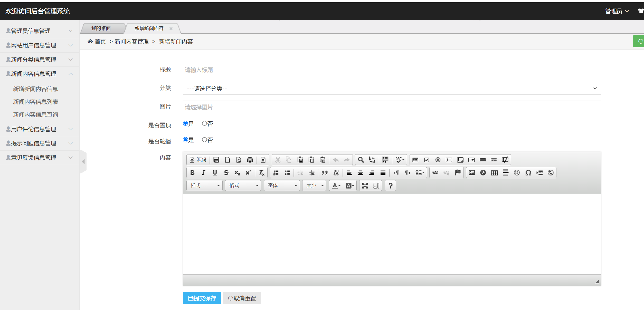Click the 标题 title input field
The height and width of the screenshot is (310, 644).
pyautogui.click(x=392, y=70)
